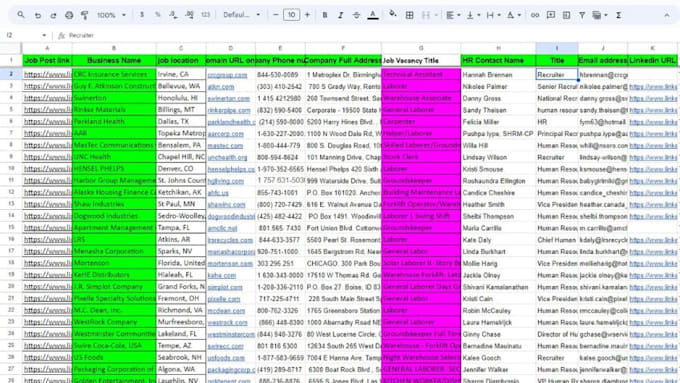Increase decimal places
The image size is (680, 383).
[x=190, y=15]
